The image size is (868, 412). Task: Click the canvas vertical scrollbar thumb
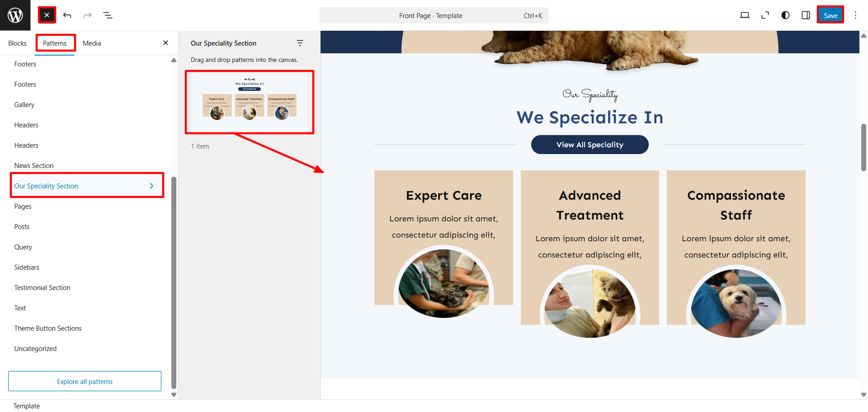[x=863, y=148]
